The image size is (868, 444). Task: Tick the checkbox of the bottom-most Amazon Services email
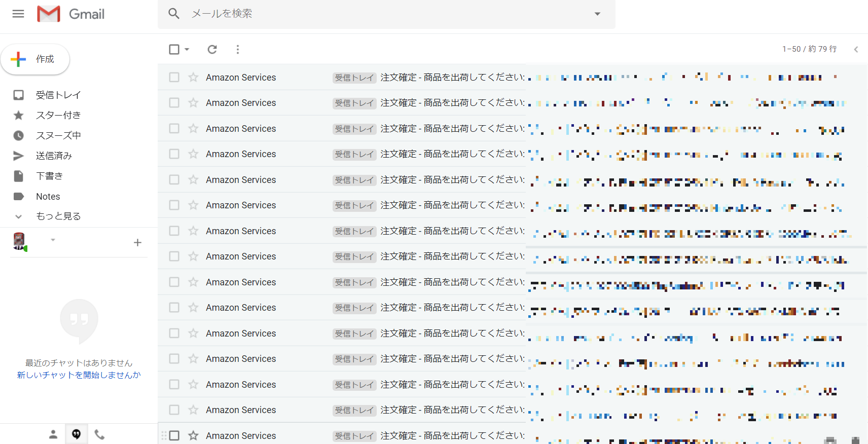point(174,435)
